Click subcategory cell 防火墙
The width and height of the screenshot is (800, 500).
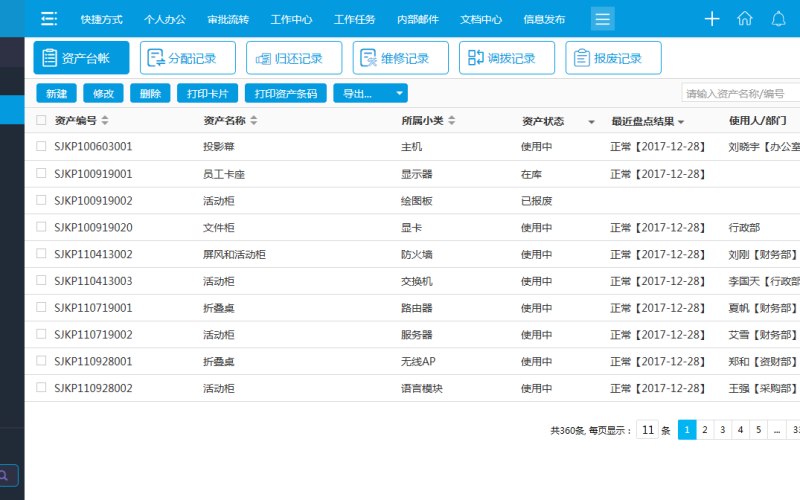[416, 254]
